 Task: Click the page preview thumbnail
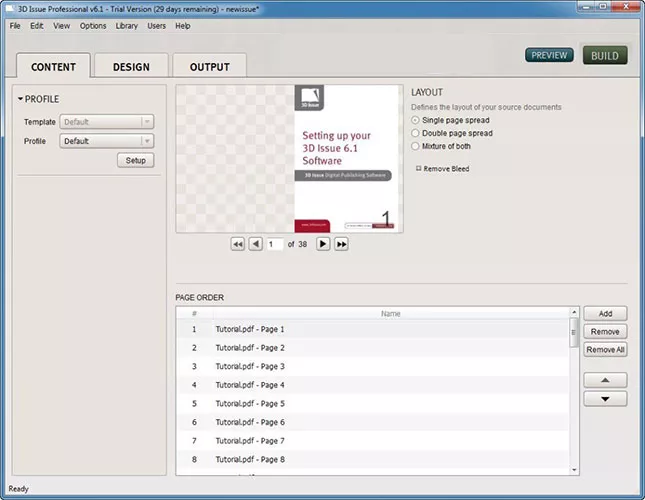pyautogui.click(x=289, y=159)
